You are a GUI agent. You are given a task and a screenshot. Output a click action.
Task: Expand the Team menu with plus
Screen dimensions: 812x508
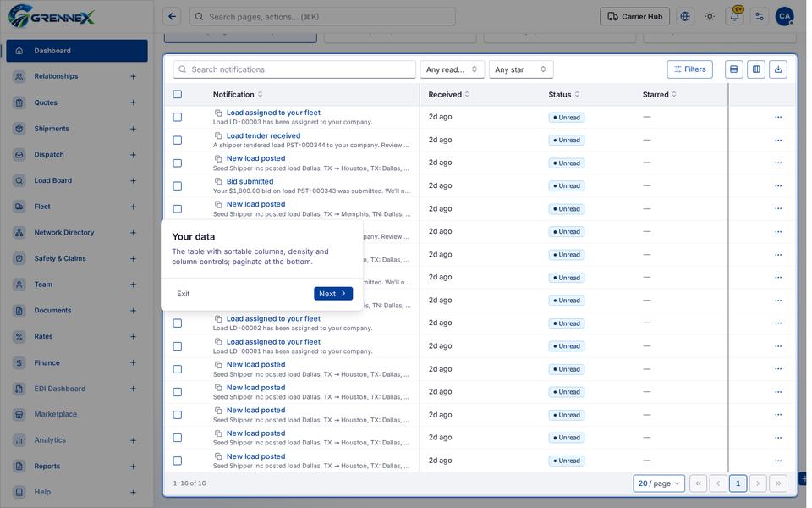coord(133,284)
